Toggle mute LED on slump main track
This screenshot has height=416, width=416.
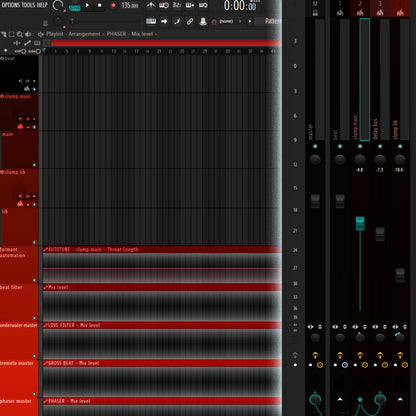34,127
